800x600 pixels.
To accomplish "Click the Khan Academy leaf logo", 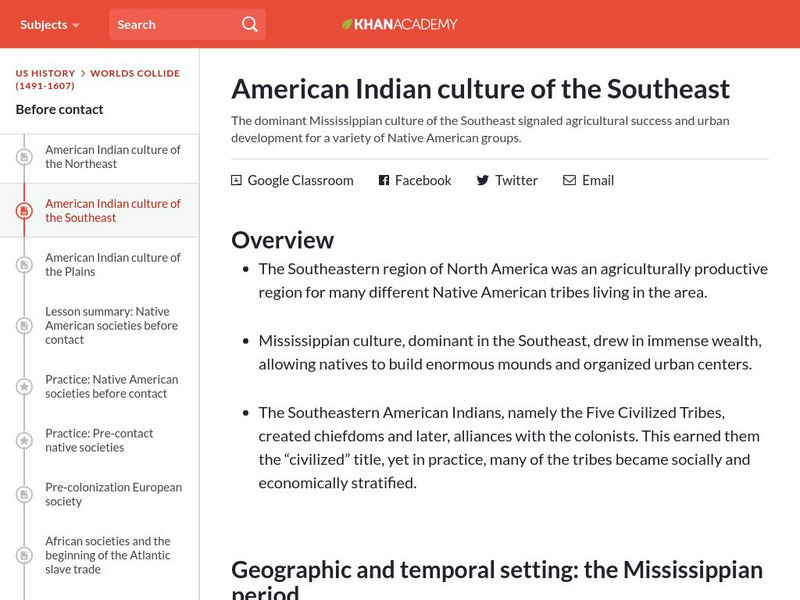I will (348, 24).
